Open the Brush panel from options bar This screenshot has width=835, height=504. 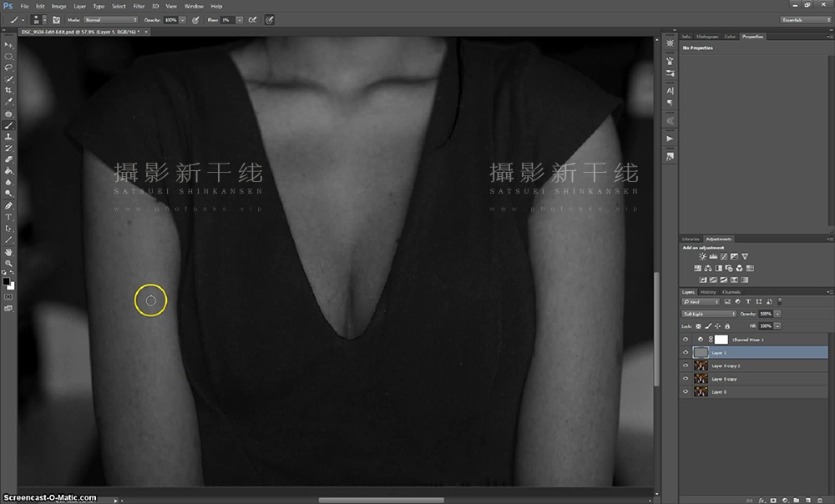(x=56, y=20)
